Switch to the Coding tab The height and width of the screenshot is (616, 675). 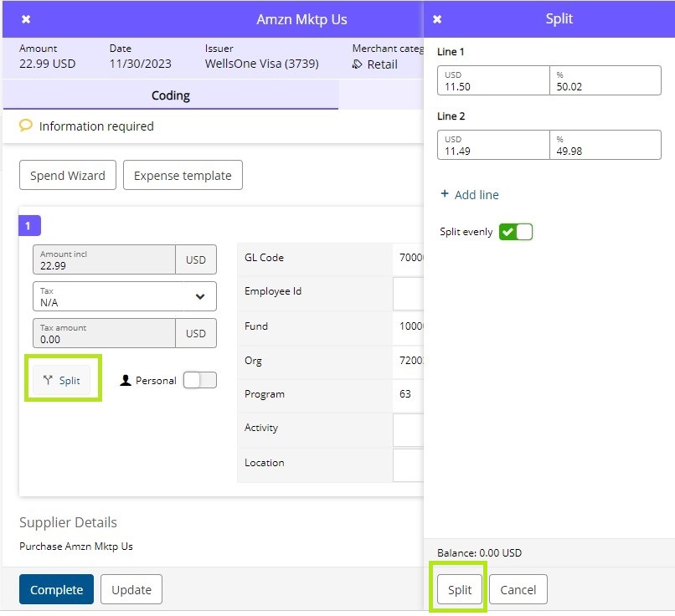point(170,95)
